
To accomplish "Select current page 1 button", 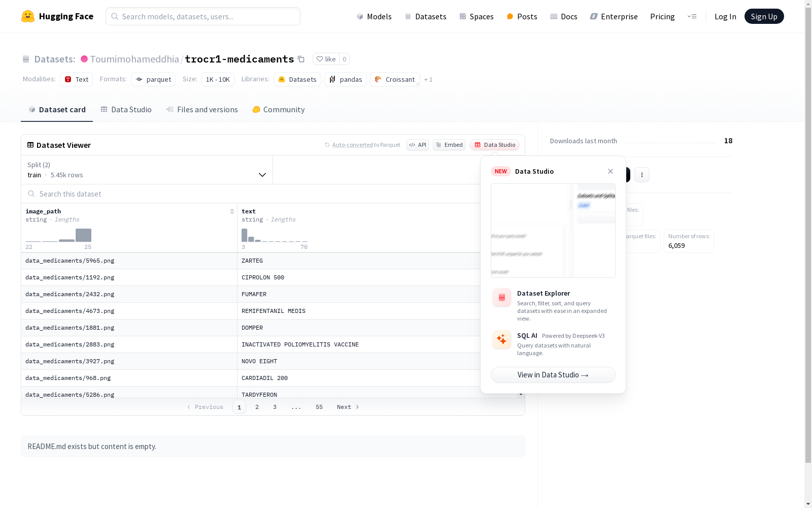I will (239, 407).
